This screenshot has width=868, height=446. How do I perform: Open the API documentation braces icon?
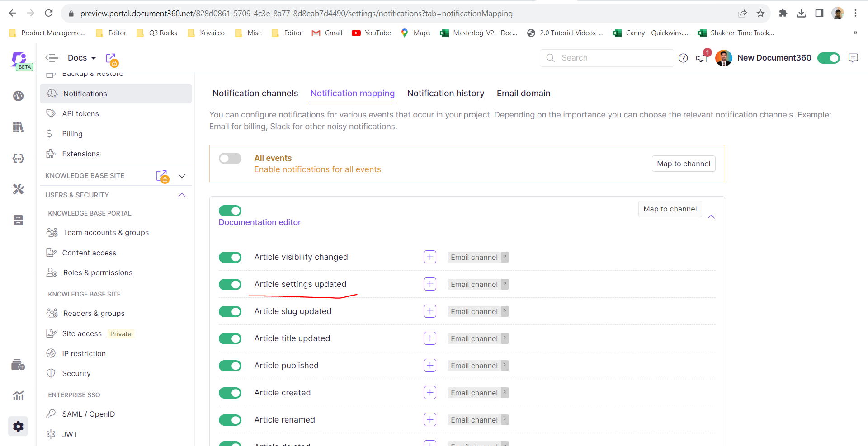[x=18, y=158]
